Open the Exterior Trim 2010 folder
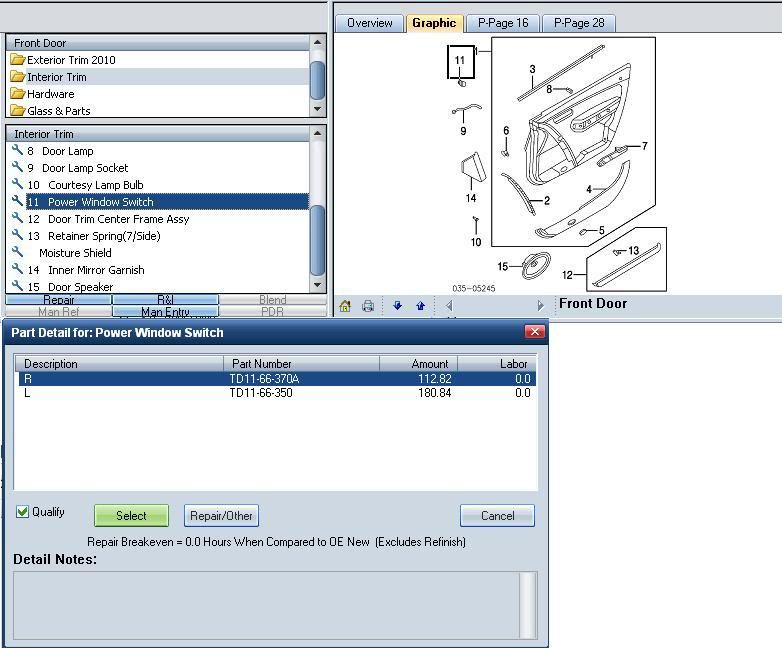The width and height of the screenshot is (782, 648). point(71,60)
